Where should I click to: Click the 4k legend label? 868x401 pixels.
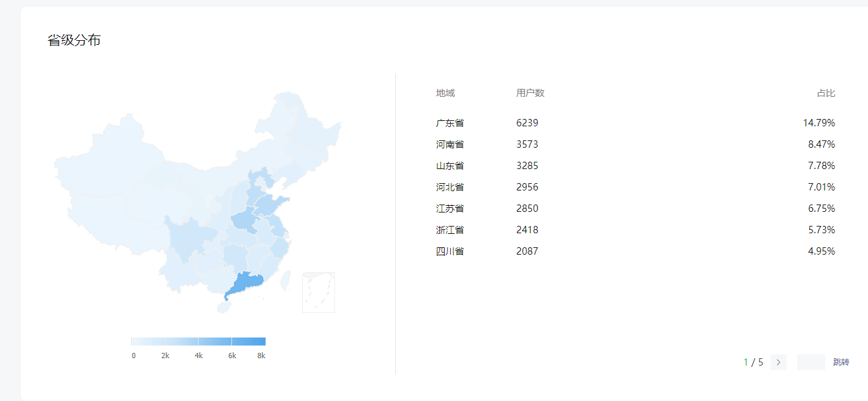[199, 356]
